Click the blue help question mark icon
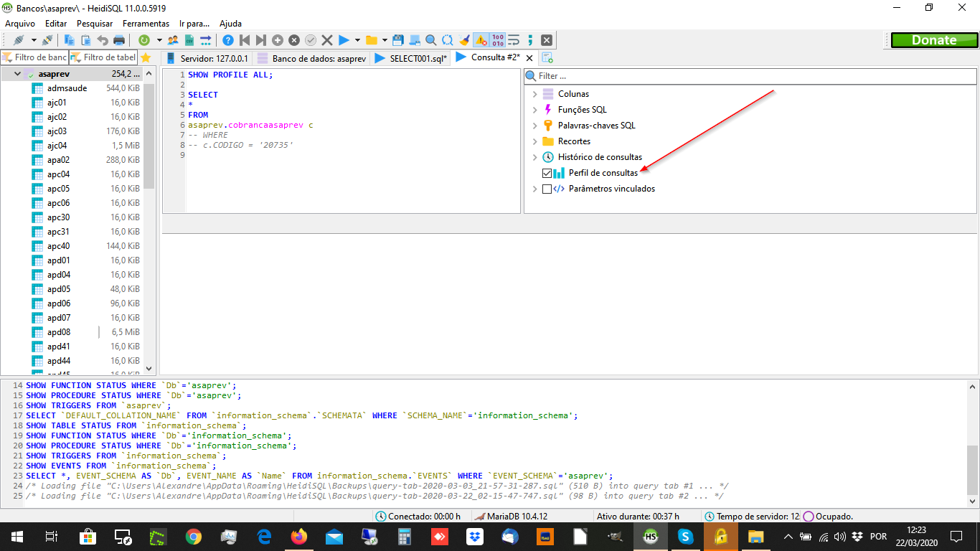 pyautogui.click(x=227, y=40)
